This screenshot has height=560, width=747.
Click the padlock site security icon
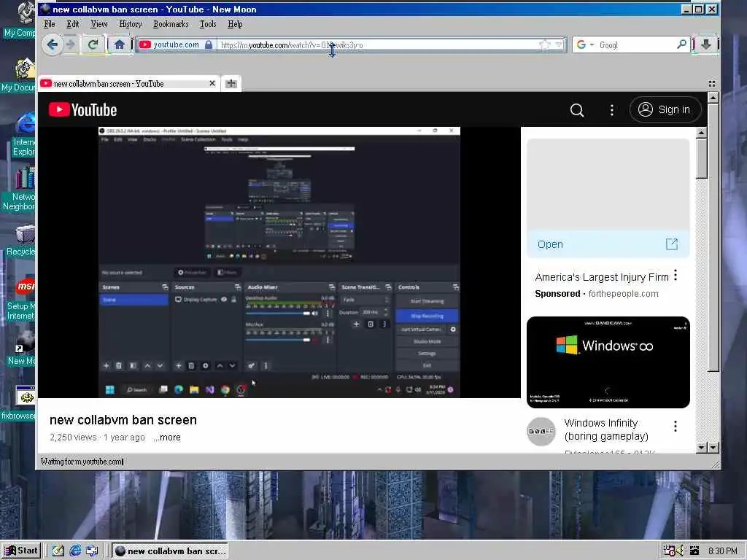click(209, 44)
